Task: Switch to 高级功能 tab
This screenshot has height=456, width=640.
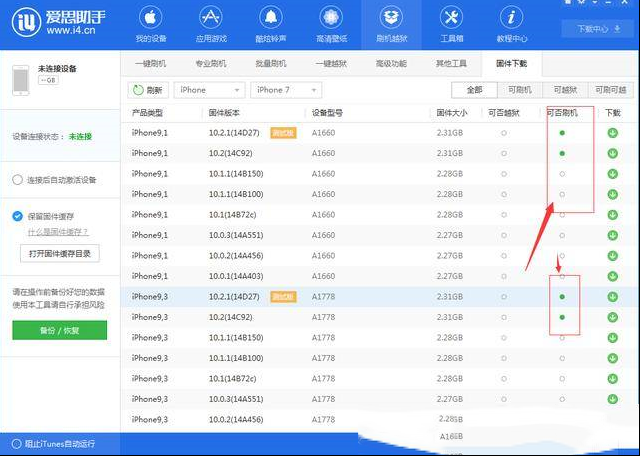Action: [x=391, y=64]
